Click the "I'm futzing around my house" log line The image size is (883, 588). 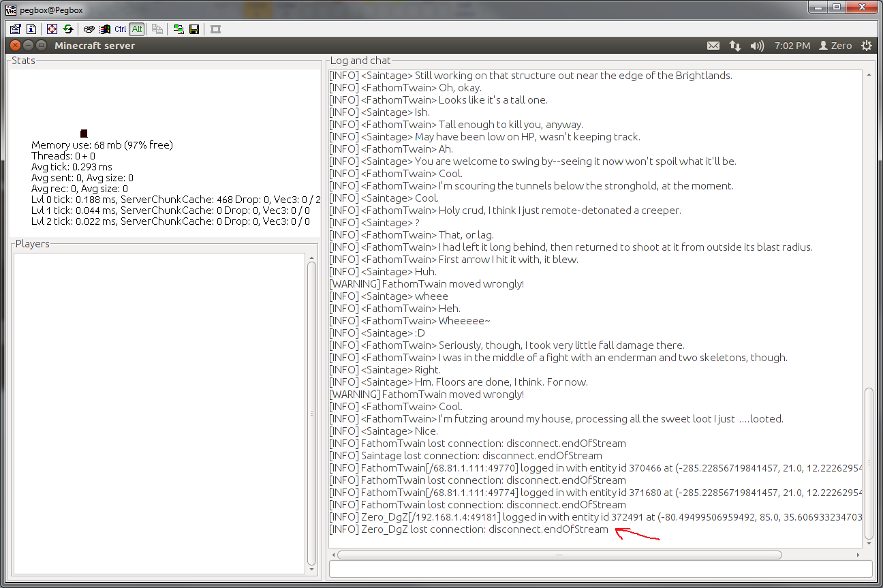tap(556, 419)
